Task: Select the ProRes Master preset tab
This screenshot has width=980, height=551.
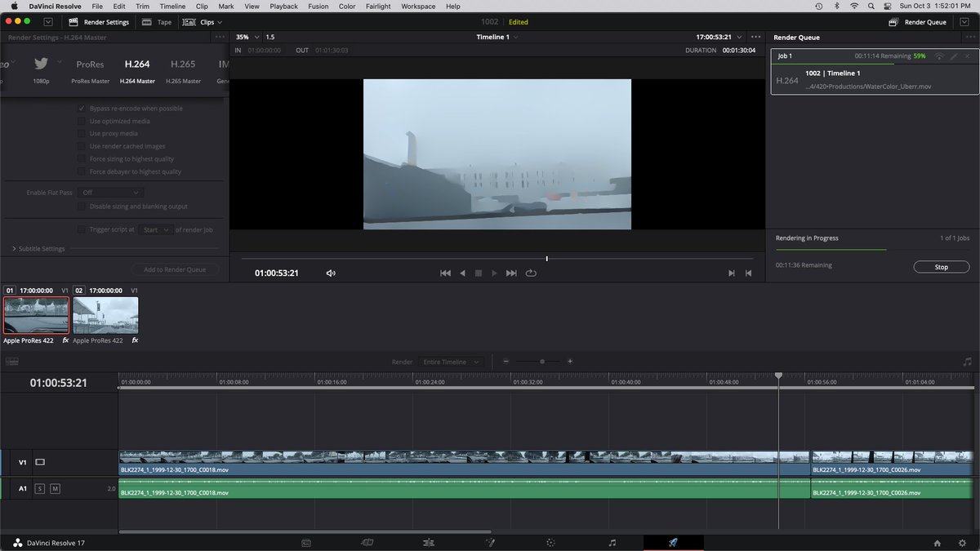Action: tap(90, 71)
